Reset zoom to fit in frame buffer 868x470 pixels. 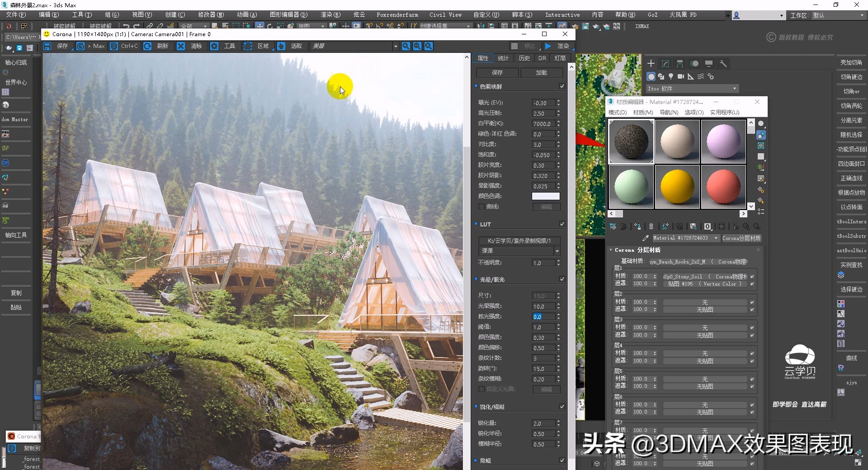(x=429, y=46)
